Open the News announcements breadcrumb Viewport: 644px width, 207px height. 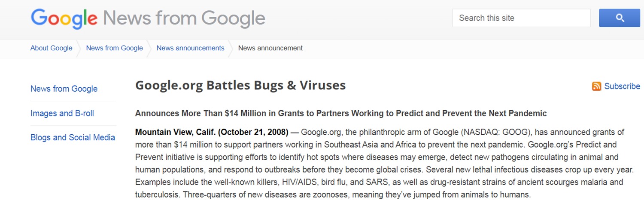[190, 48]
